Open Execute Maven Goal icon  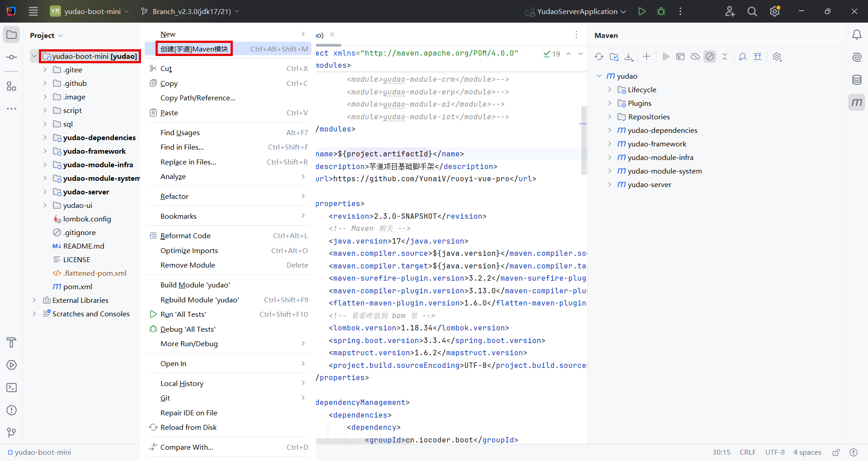point(680,56)
